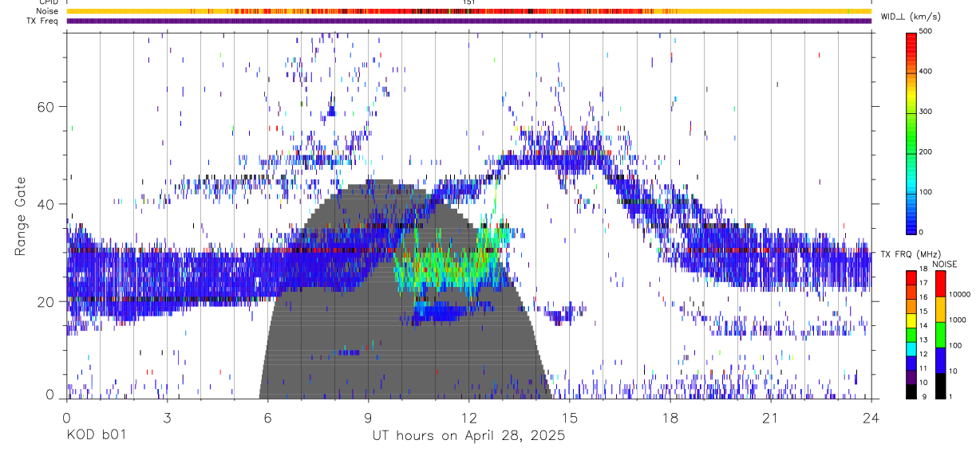Pick the blue segment of the NOISE colorbar
Screen dimensions: 980x452
tap(940, 360)
